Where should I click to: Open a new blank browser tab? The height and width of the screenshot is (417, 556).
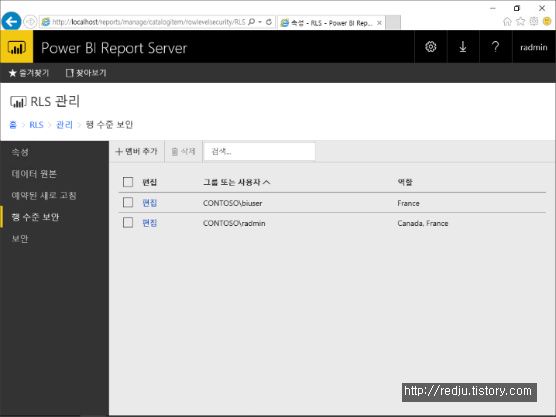tap(393, 22)
